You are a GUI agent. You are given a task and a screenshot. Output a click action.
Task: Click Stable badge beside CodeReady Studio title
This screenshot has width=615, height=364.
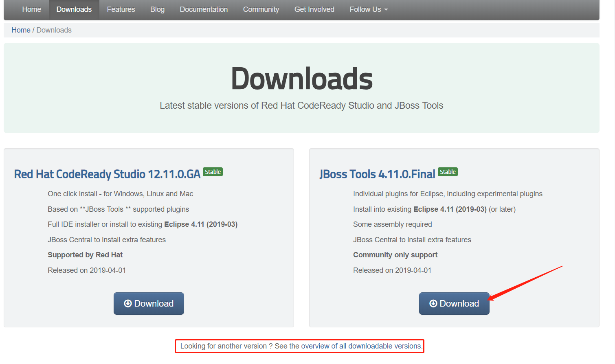[x=213, y=172]
